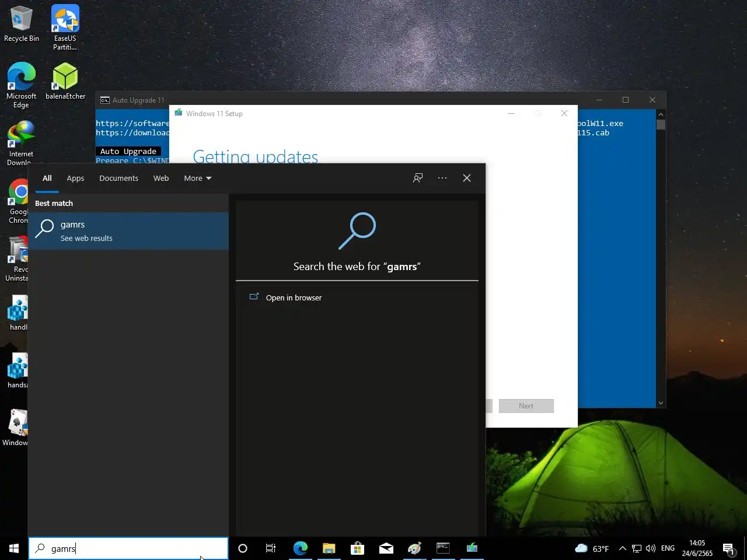Close the search panel
This screenshot has width=747, height=560.
tap(467, 178)
